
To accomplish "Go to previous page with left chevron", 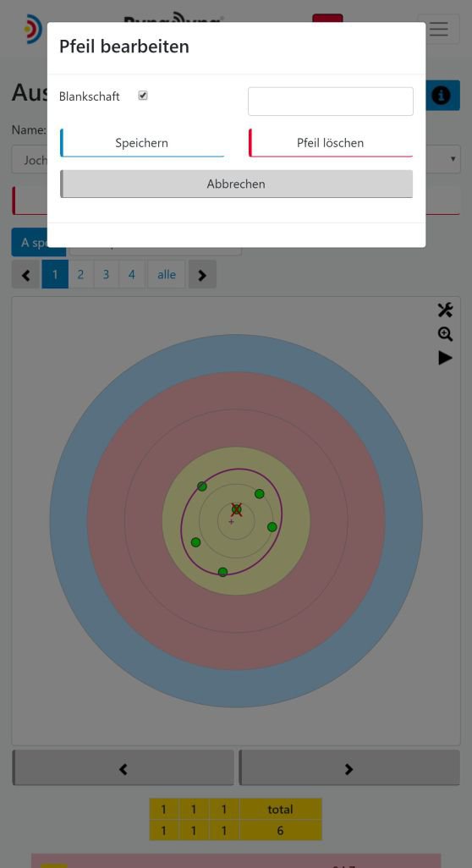I will (26, 275).
